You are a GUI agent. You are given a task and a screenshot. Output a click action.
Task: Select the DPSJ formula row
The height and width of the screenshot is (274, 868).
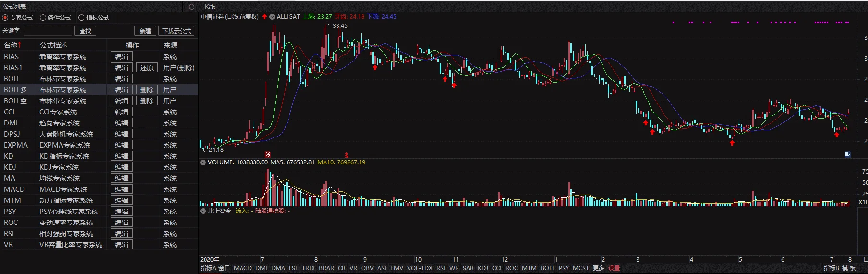pos(99,134)
